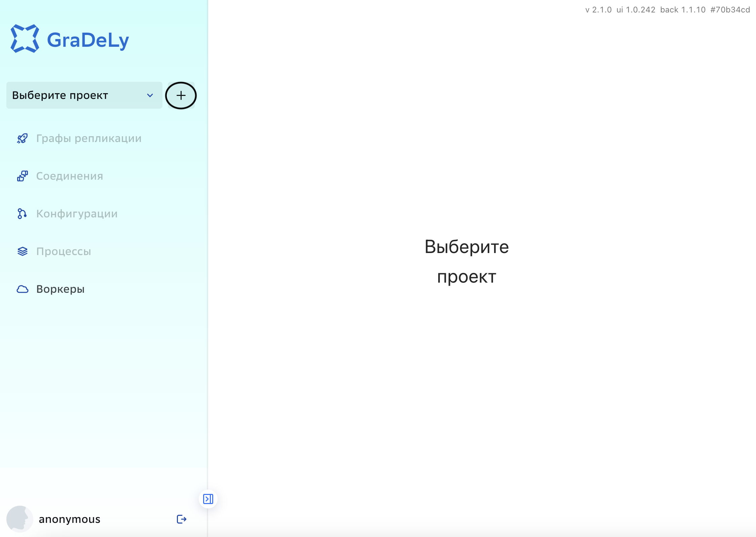The height and width of the screenshot is (537, 756).
Task: Open the Выберите проект dropdown
Action: click(84, 95)
